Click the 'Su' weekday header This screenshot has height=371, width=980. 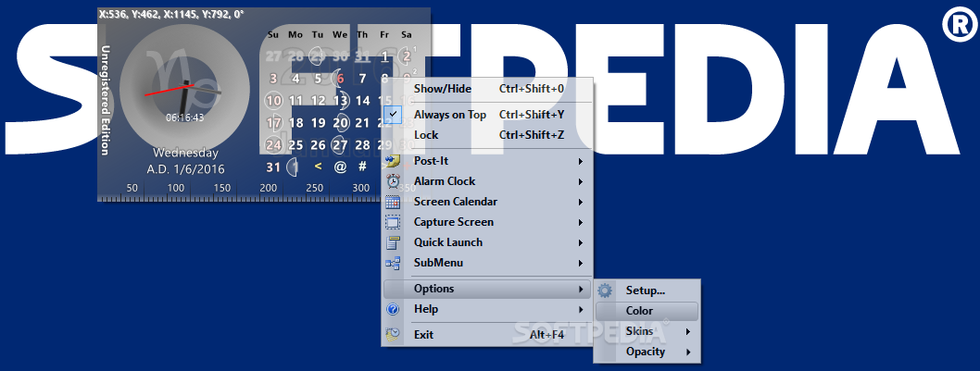[273, 34]
